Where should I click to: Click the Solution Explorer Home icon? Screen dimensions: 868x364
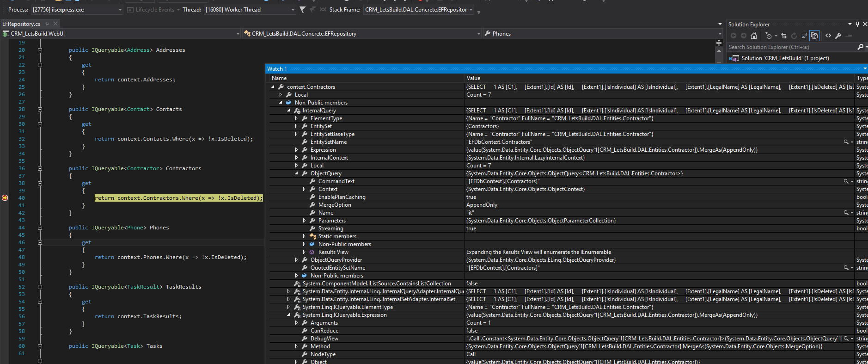[754, 36]
